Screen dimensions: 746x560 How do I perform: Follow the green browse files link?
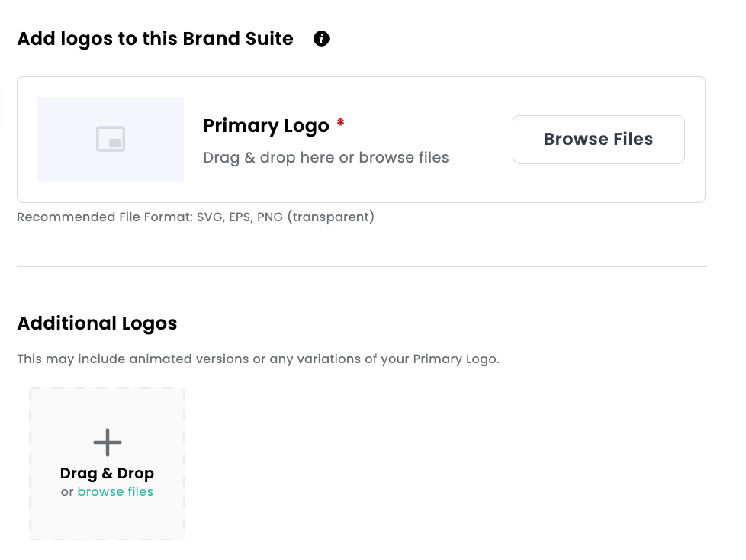coord(115,491)
